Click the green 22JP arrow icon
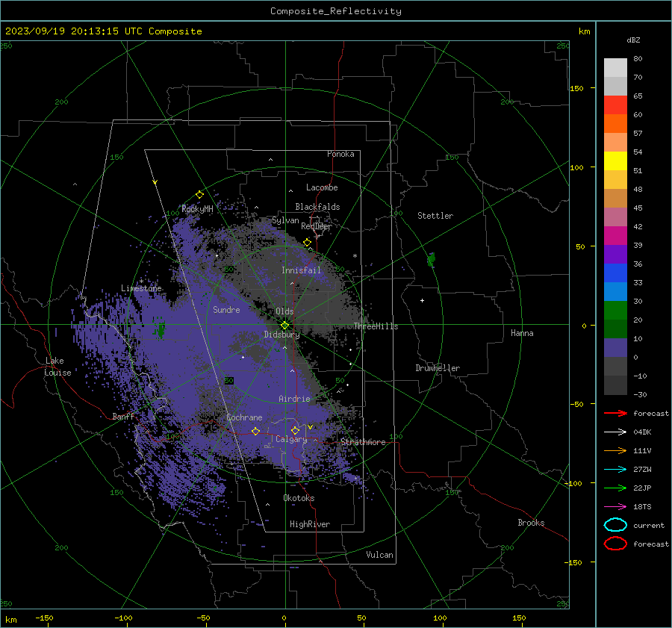The image size is (672, 628). pyautogui.click(x=615, y=488)
